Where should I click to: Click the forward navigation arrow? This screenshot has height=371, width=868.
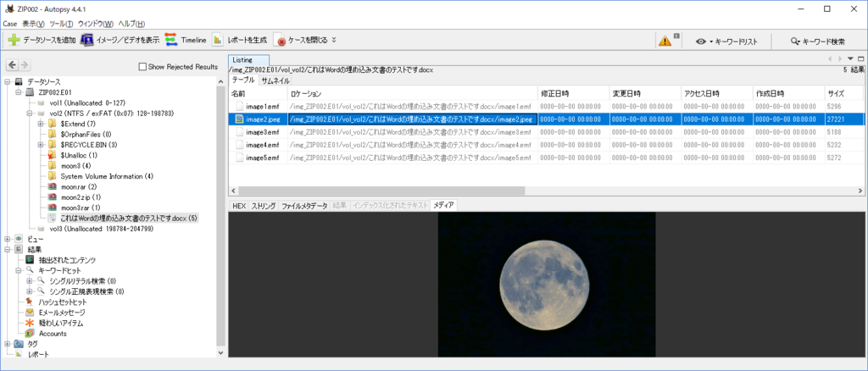point(24,64)
